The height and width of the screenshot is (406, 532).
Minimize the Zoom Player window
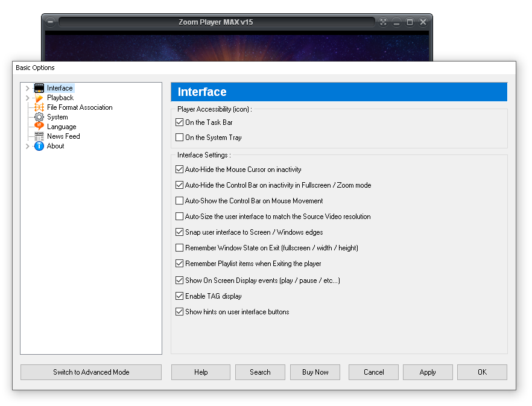[x=396, y=22]
